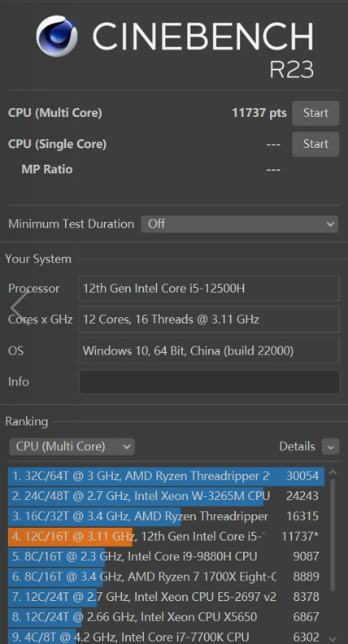Screen dimensions: 348x644
Task: Click the left chevron arrow beside Processor
Action: point(20,309)
